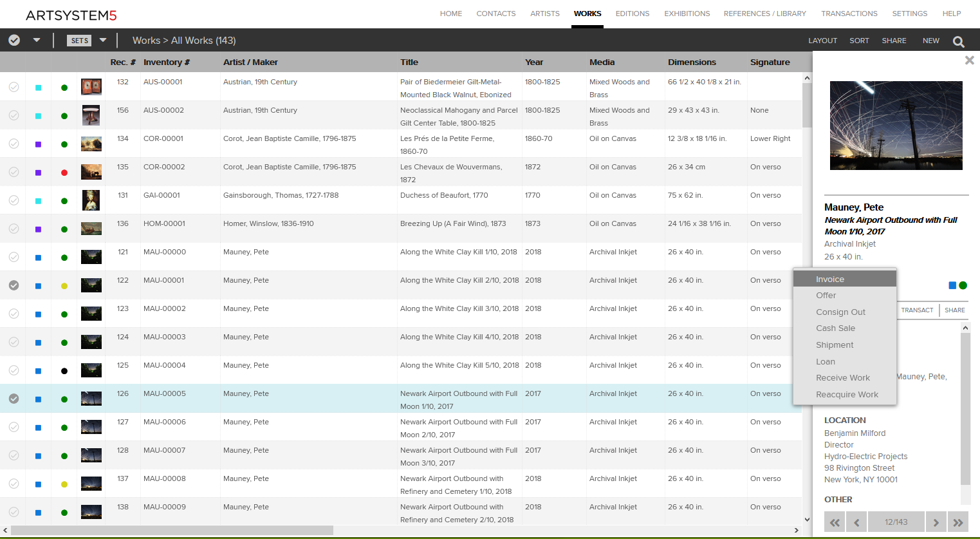980x539 pixels.
Task: Open the TRANSACT dropdown in detail panel
Action: (x=917, y=310)
